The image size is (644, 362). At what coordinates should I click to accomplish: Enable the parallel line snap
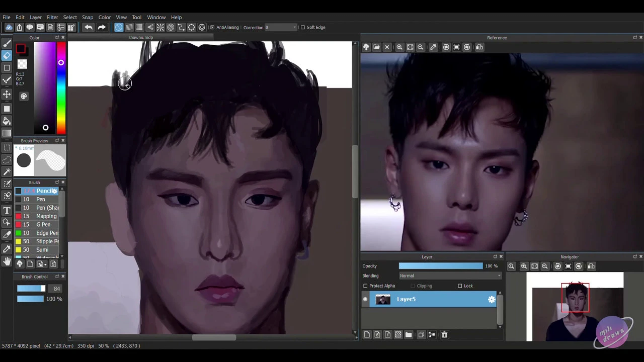tap(129, 27)
